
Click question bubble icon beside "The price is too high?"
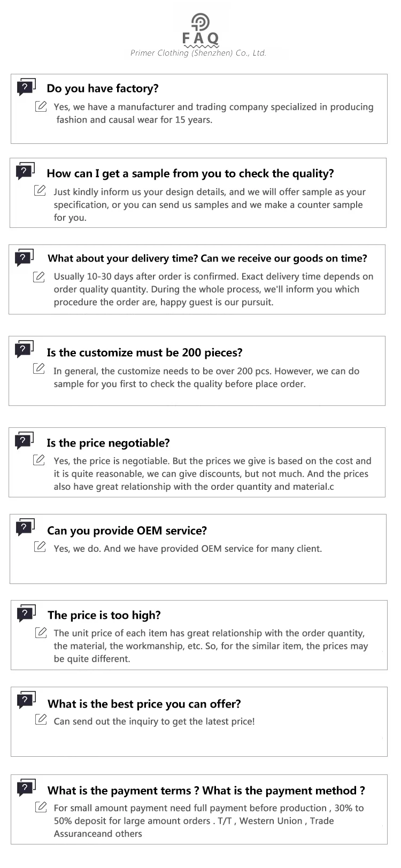(26, 613)
